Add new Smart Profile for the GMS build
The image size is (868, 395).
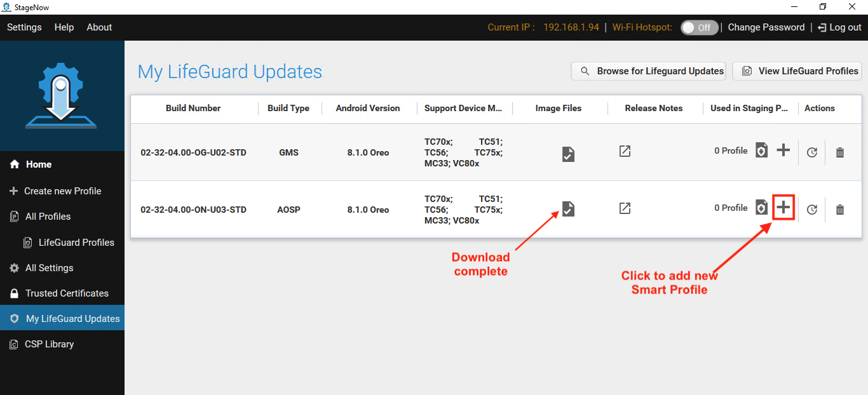click(x=783, y=151)
